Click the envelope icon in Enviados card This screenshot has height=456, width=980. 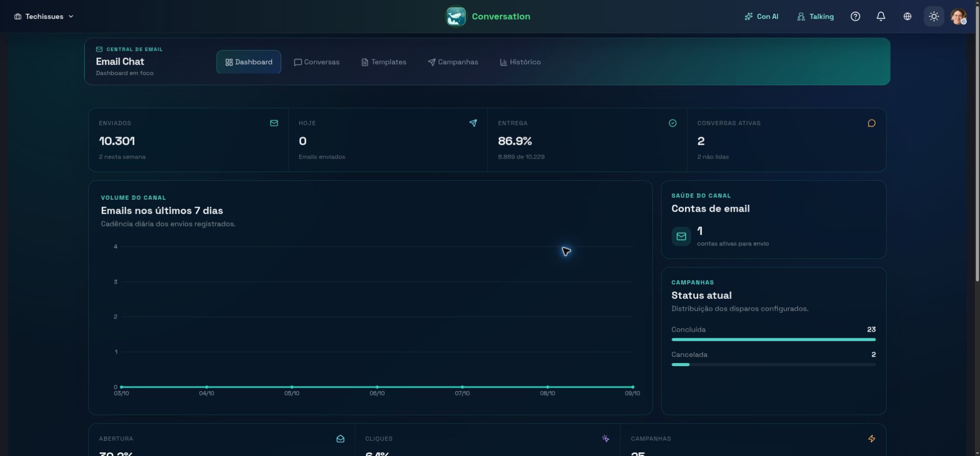point(274,123)
